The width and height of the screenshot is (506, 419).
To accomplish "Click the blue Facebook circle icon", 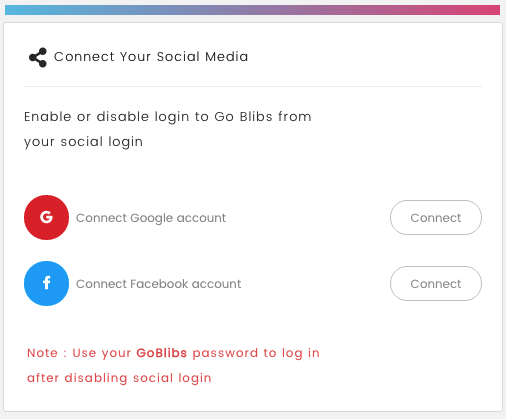I will (46, 283).
